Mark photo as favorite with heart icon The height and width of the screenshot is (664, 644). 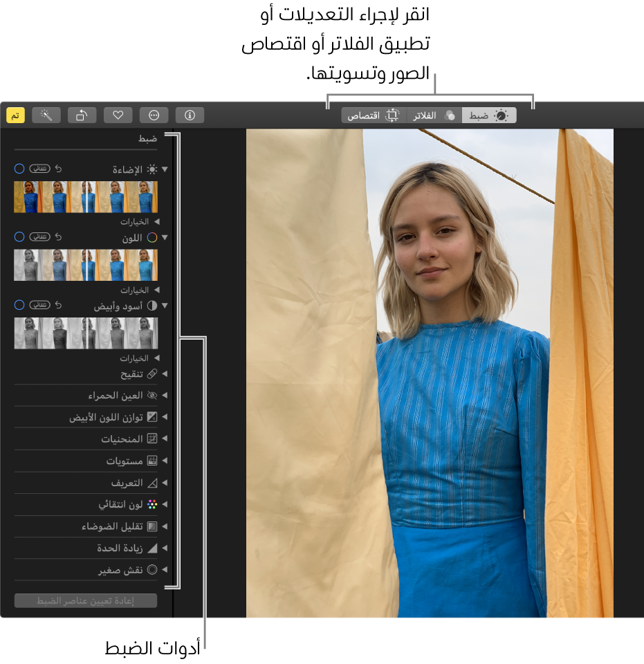click(x=118, y=116)
